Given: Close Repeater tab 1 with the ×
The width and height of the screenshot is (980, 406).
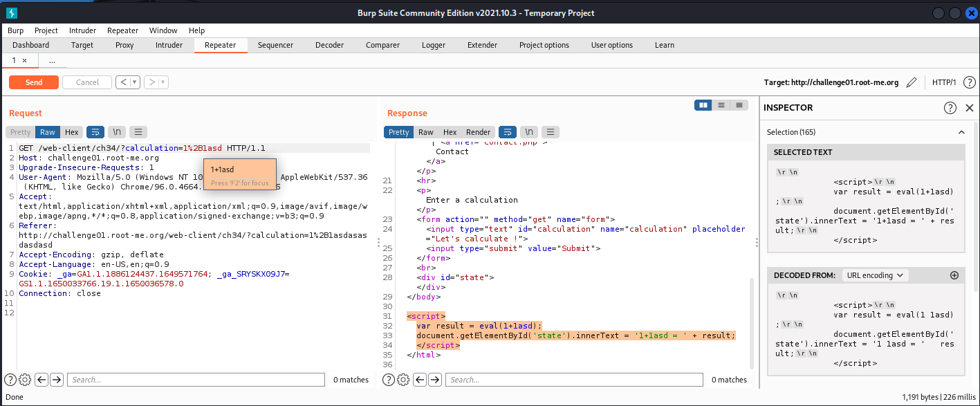Looking at the screenshot, I should [25, 61].
